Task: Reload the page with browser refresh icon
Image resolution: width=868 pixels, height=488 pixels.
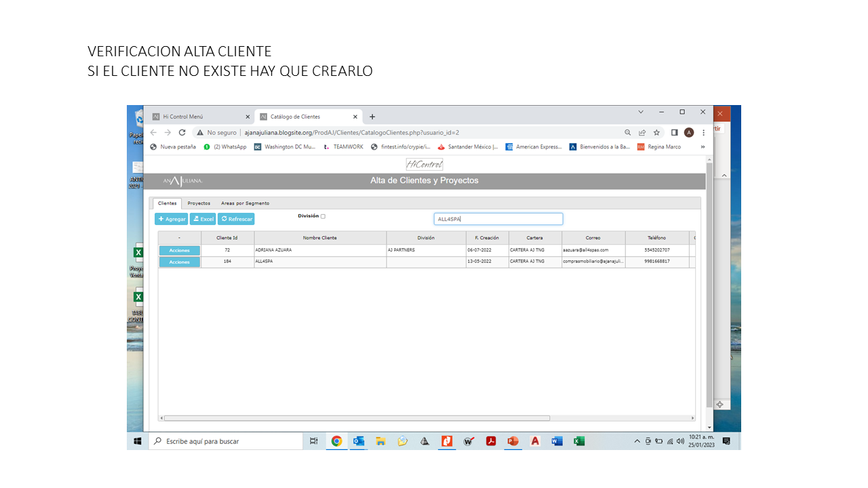Action: click(x=182, y=133)
